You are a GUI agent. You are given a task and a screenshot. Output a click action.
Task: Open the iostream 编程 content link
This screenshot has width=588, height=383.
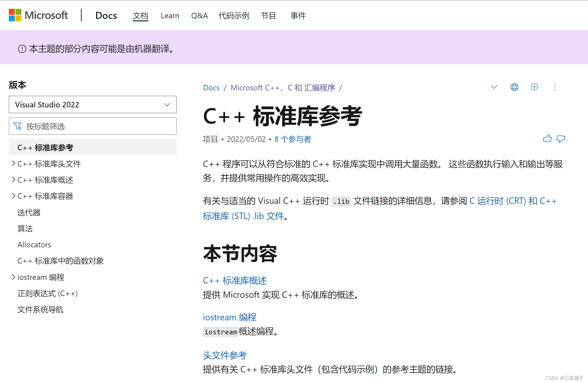click(x=230, y=317)
